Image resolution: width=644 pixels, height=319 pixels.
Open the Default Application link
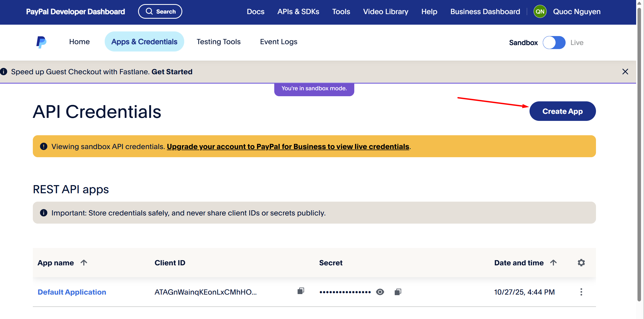(72, 292)
